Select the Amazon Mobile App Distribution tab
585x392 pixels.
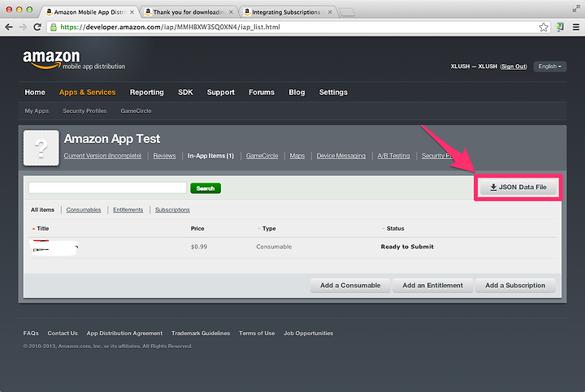[89, 12]
